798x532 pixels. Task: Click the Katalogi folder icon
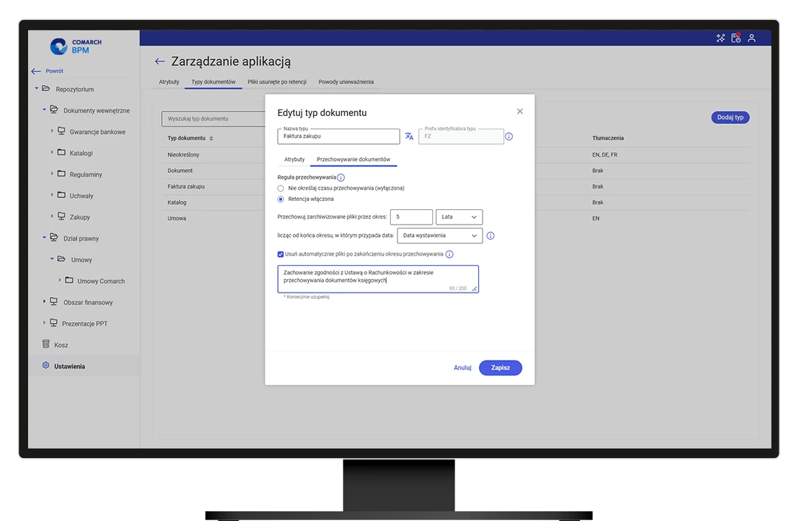[61, 152]
